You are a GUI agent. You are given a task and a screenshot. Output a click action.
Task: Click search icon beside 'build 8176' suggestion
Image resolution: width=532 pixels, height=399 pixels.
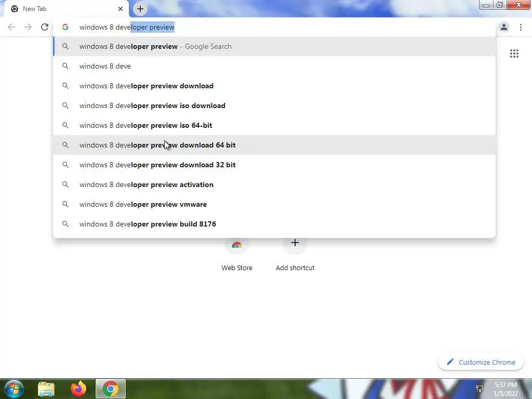click(65, 224)
